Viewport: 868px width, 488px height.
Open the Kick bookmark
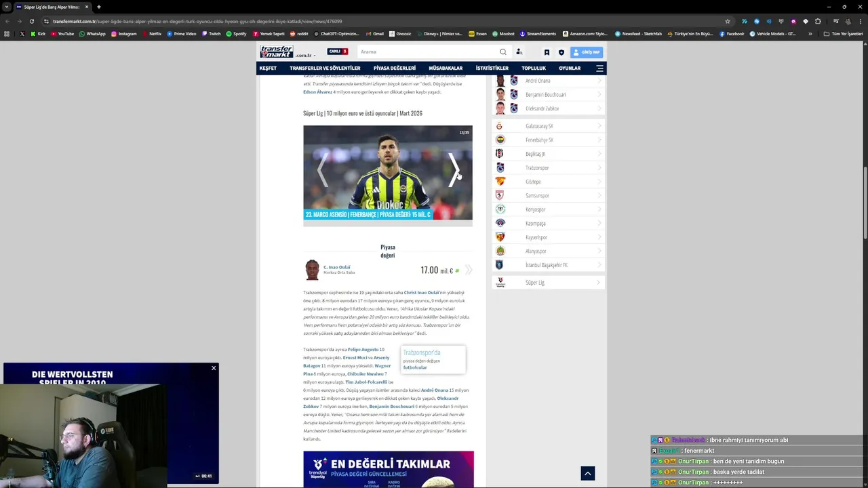pyautogui.click(x=38, y=34)
